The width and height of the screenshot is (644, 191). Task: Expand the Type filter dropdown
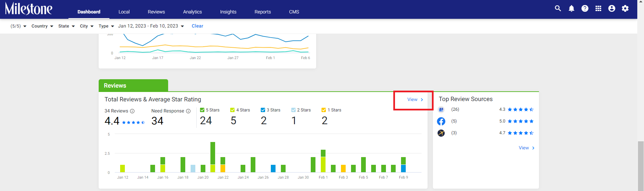(106, 26)
